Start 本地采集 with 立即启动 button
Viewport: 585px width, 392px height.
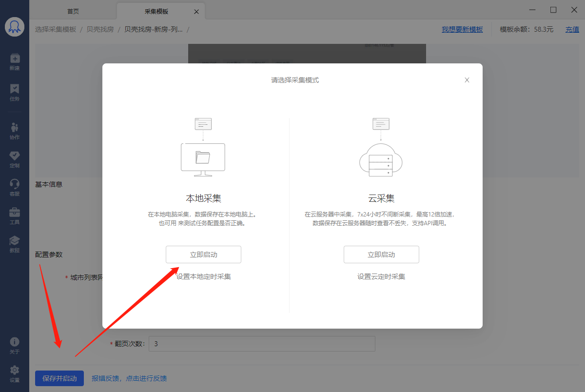tap(203, 255)
